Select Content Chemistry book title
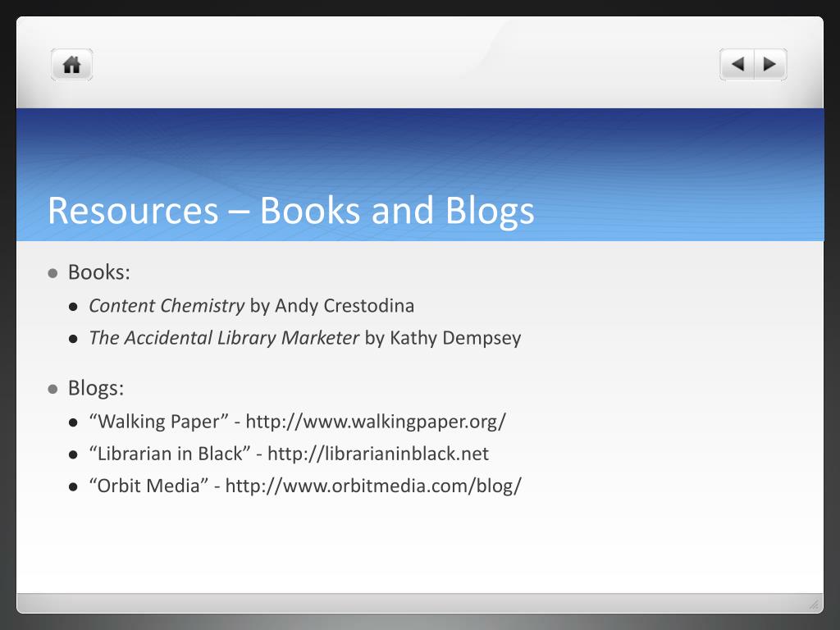Screen dimensions: 840x630 pos(167,306)
